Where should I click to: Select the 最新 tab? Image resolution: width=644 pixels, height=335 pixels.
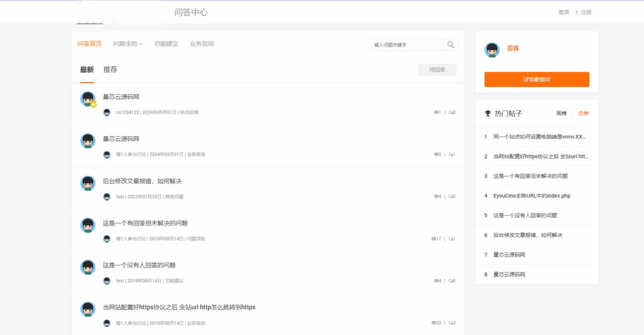(x=87, y=70)
